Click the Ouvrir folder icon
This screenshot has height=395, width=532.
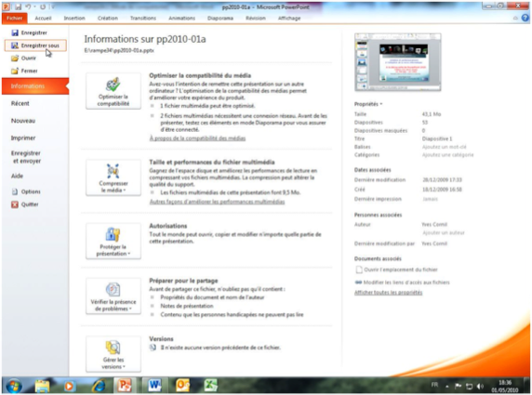click(15, 59)
